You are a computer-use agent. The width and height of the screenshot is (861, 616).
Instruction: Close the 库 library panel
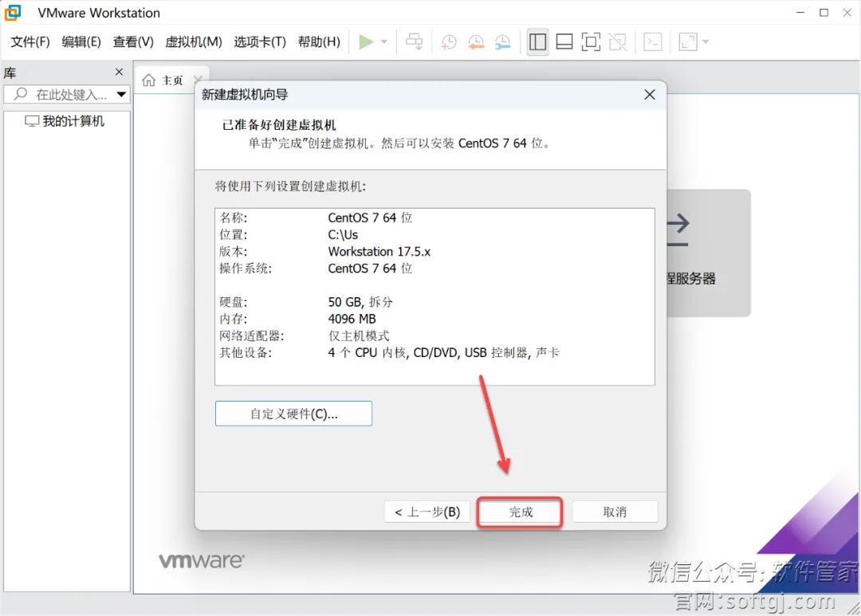[x=119, y=72]
